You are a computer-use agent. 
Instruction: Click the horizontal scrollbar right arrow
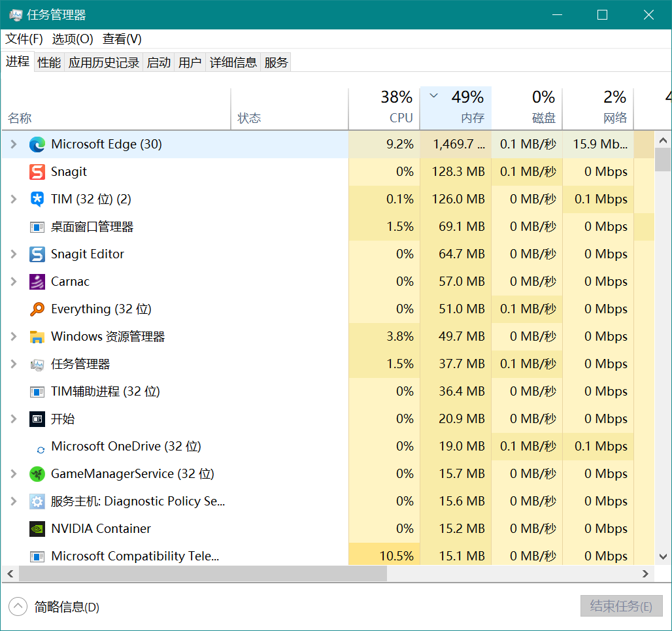tap(646, 574)
